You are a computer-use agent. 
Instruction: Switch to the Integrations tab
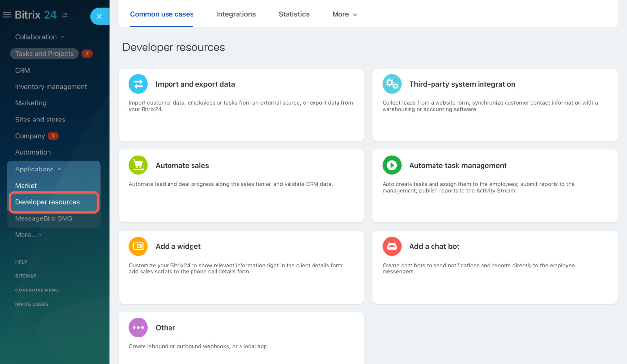pos(236,14)
